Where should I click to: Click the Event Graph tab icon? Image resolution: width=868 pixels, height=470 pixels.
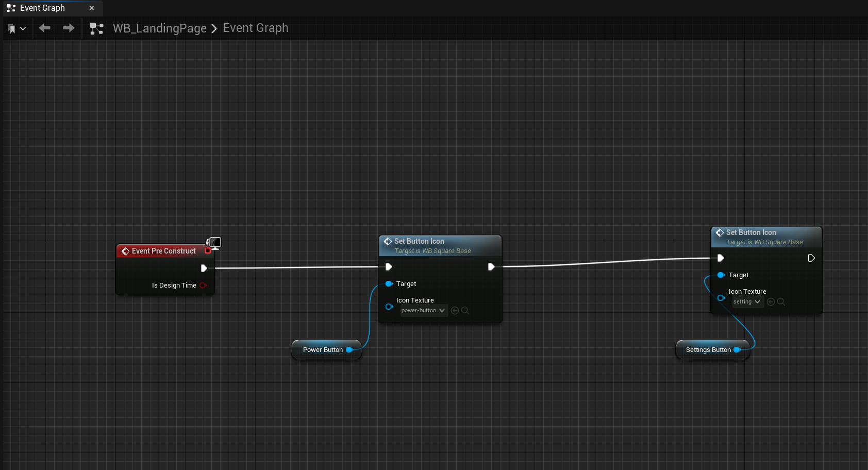[x=11, y=8]
